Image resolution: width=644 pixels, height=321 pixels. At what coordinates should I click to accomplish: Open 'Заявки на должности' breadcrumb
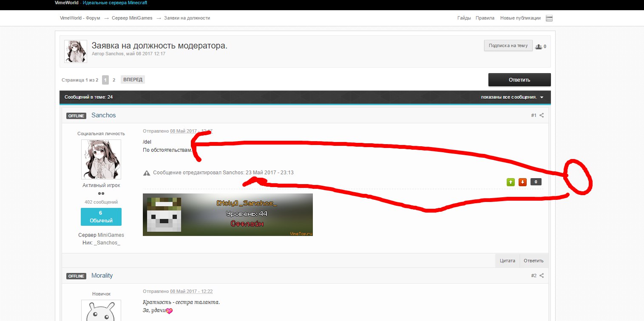pyautogui.click(x=187, y=18)
